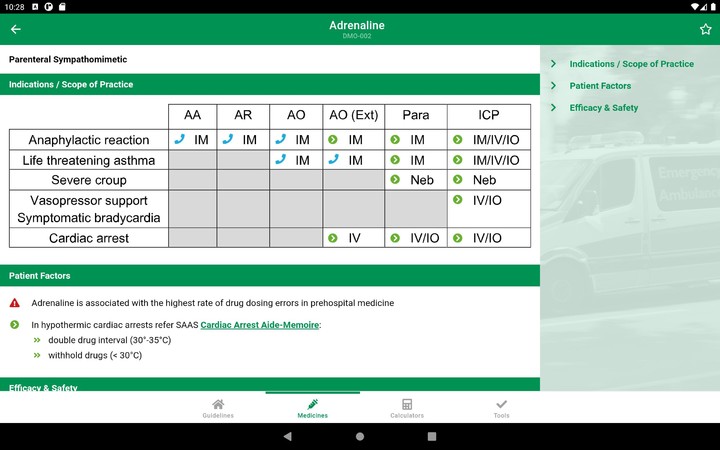Jump to Indications / Scope of Practice in sidebar

[631, 64]
